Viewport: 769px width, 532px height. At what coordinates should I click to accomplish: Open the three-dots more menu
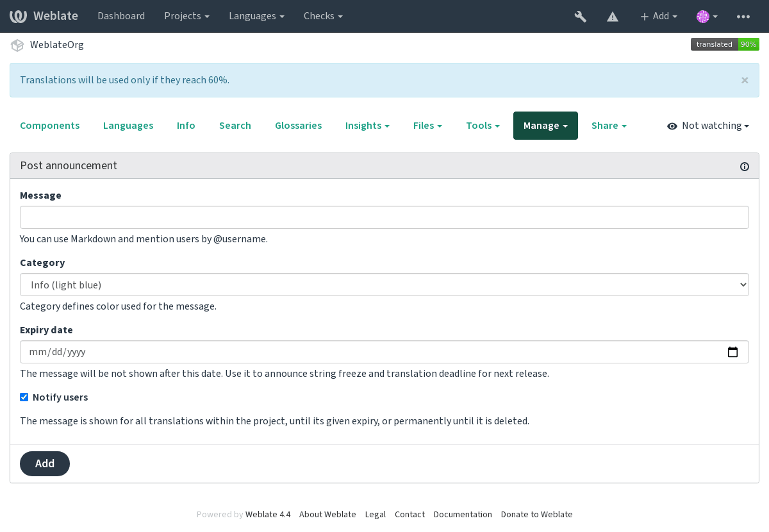point(743,17)
